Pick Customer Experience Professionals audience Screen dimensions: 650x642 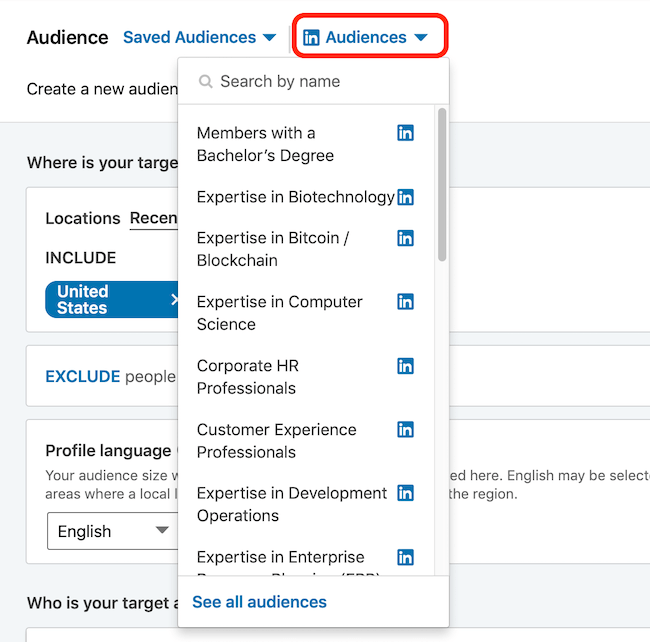click(276, 441)
